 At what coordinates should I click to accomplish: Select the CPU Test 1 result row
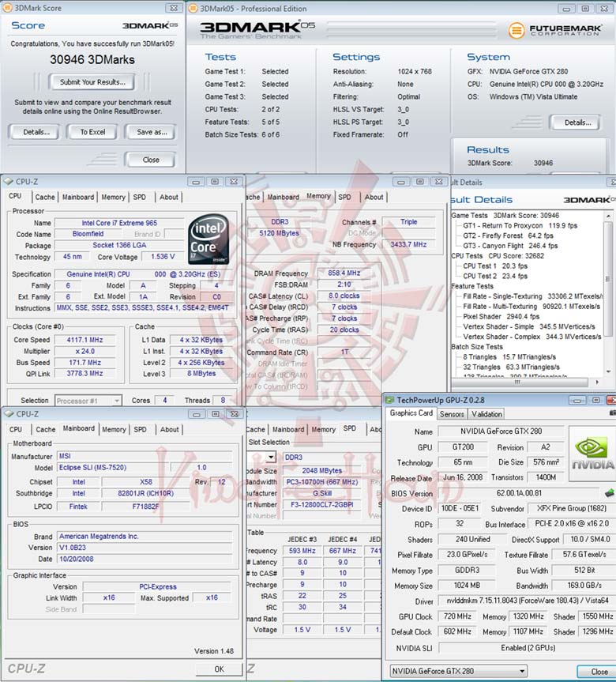tap(494, 266)
